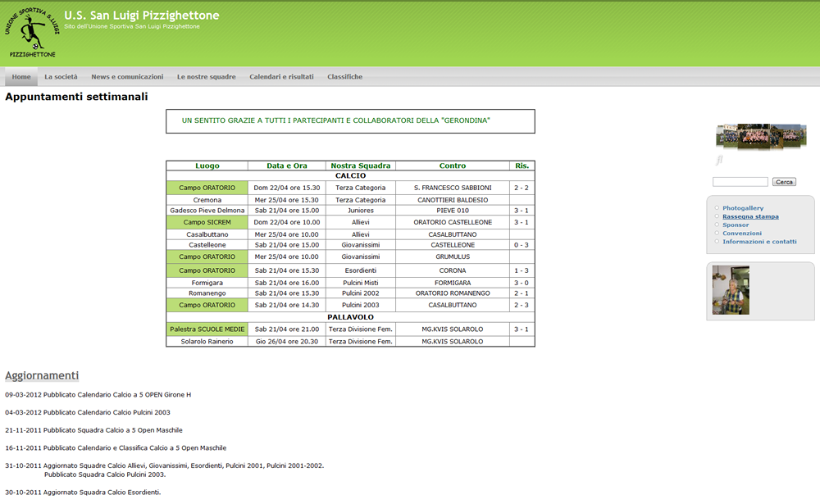Click the Cerca search button
Image resolution: width=820 pixels, height=504 pixels.
pos(784,182)
